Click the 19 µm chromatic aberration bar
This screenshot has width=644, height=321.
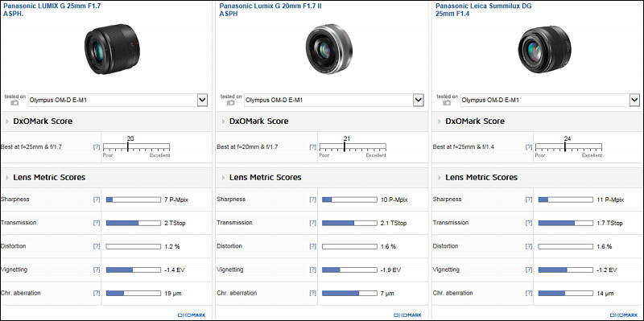134,294
